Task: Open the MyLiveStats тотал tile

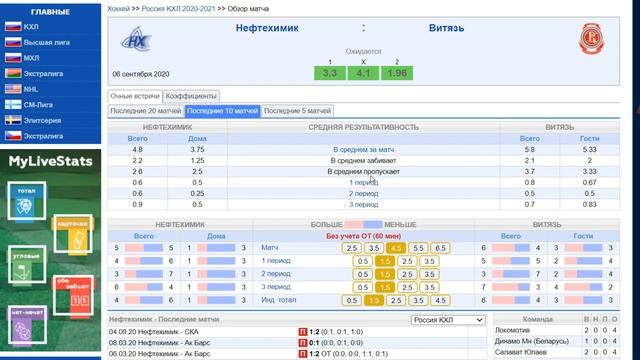Action: 27,201
